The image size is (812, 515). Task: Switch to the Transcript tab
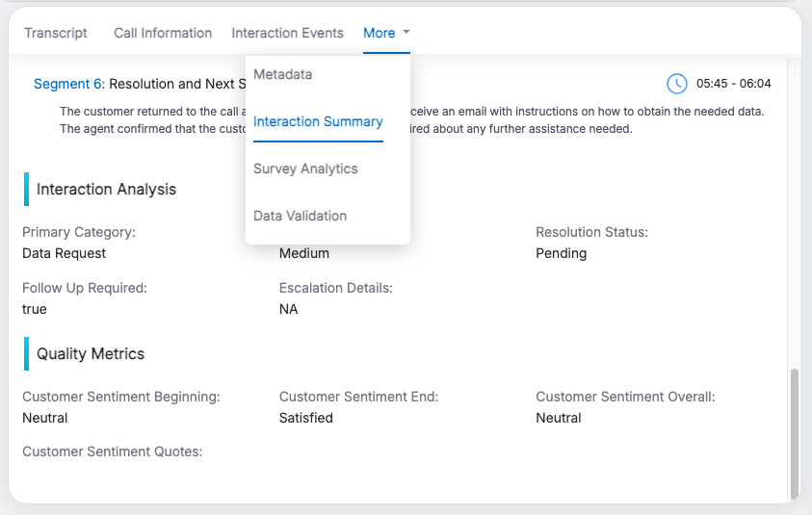pyautogui.click(x=56, y=33)
